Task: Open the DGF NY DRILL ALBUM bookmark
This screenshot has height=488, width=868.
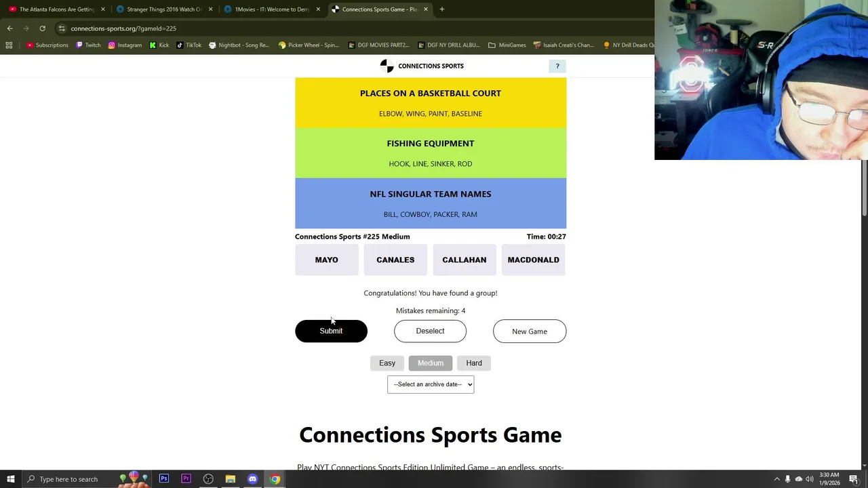Action: click(449, 45)
